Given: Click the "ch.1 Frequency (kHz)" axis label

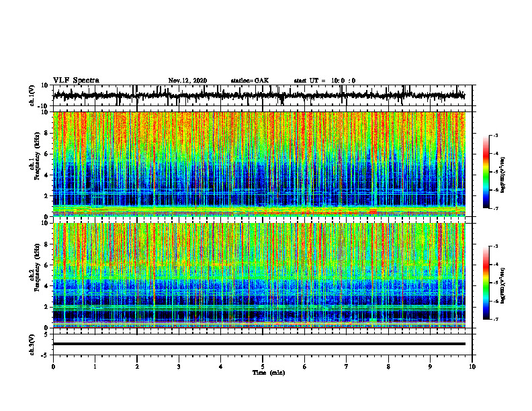Looking at the screenshot, I should point(36,156).
